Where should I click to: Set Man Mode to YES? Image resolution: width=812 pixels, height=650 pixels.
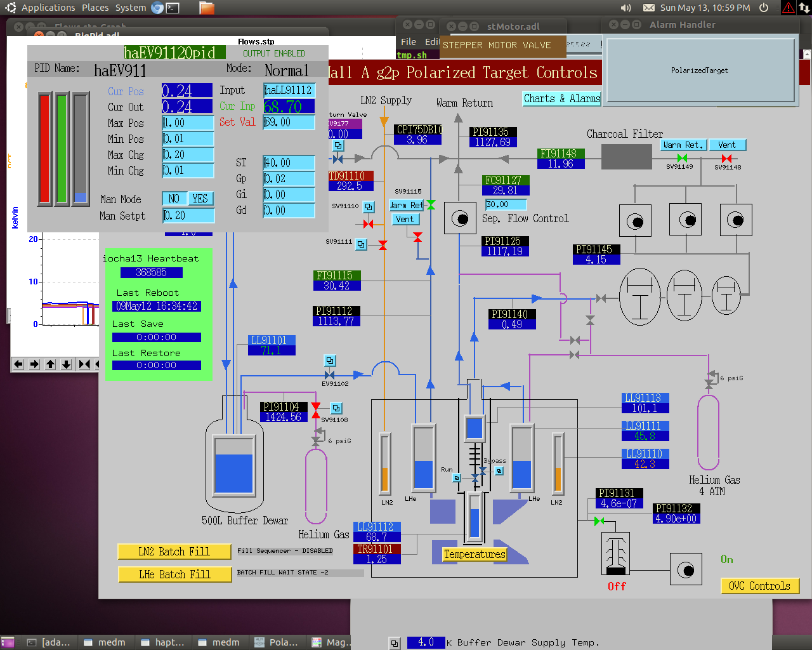[x=200, y=199]
